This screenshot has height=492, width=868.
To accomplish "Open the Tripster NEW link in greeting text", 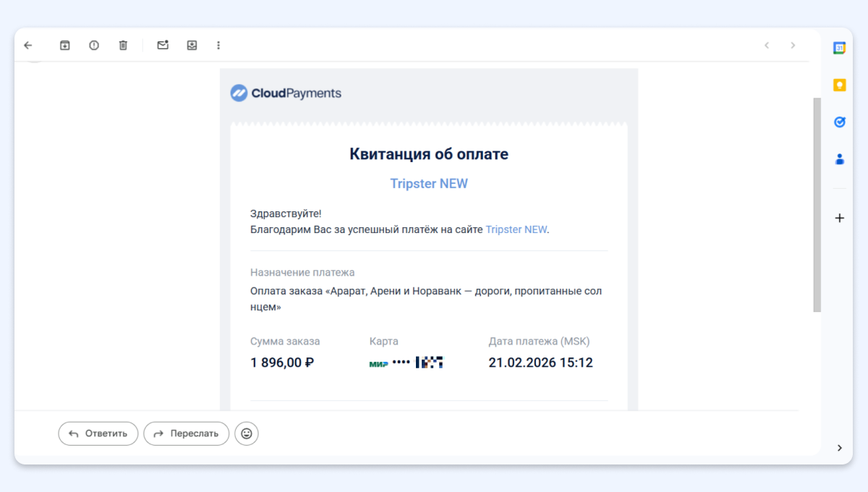I will pos(516,229).
